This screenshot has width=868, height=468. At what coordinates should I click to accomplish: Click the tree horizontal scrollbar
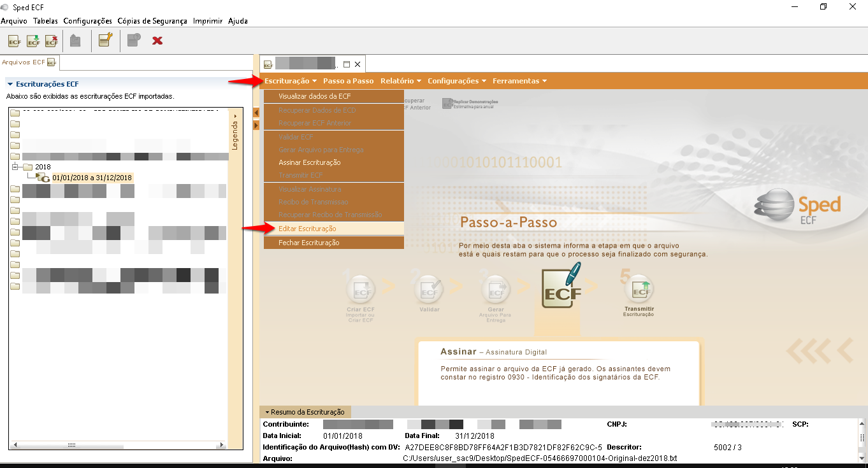pyautogui.click(x=118, y=446)
